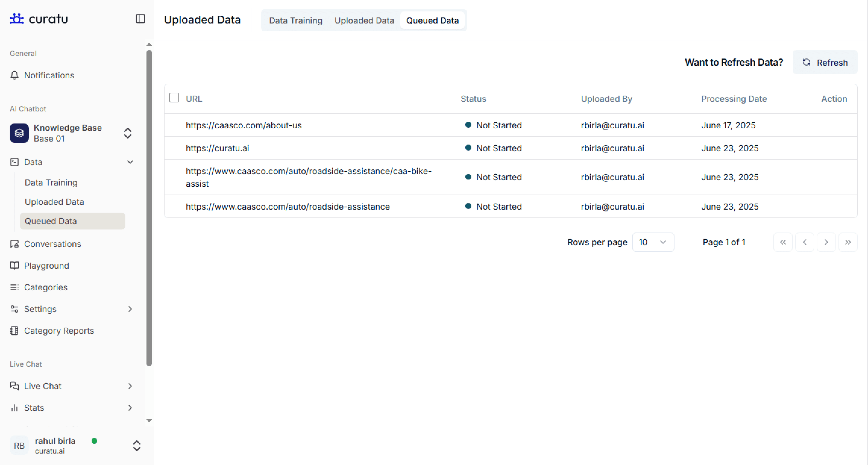Go to next page of table

(826, 242)
